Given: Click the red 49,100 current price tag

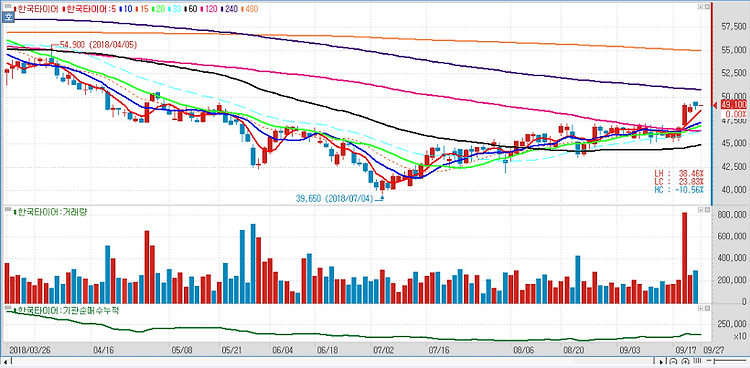Looking at the screenshot, I should [733, 105].
